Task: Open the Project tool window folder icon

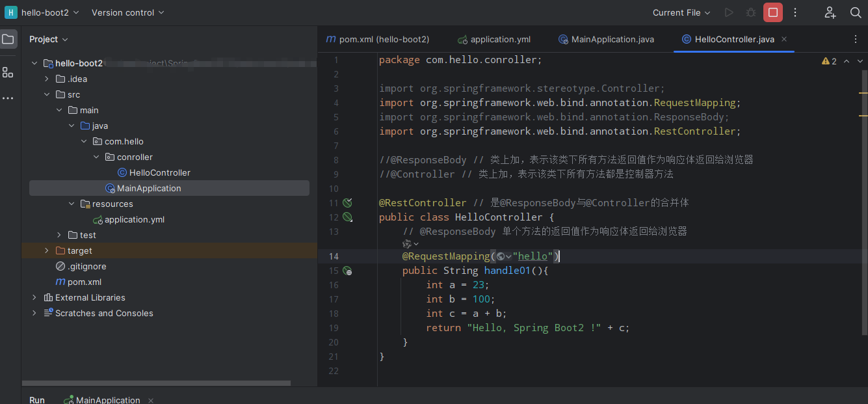Action: point(8,39)
